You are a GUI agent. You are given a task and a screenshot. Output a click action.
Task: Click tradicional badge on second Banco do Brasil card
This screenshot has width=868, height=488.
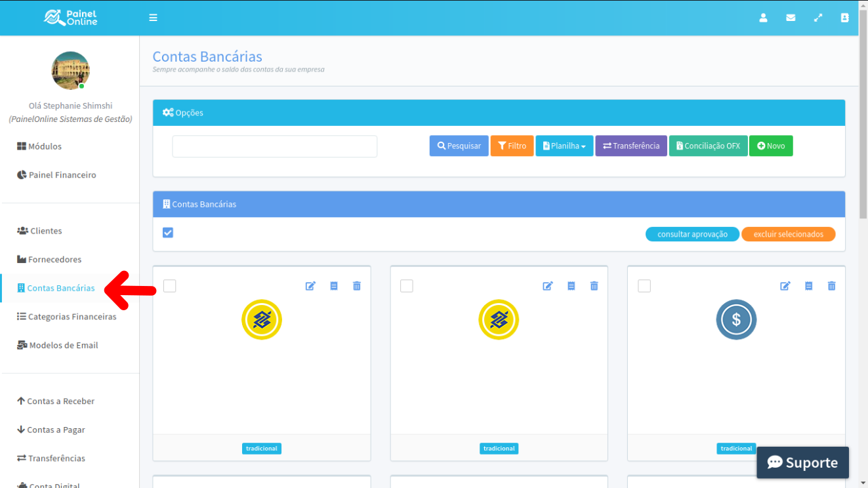point(499,449)
